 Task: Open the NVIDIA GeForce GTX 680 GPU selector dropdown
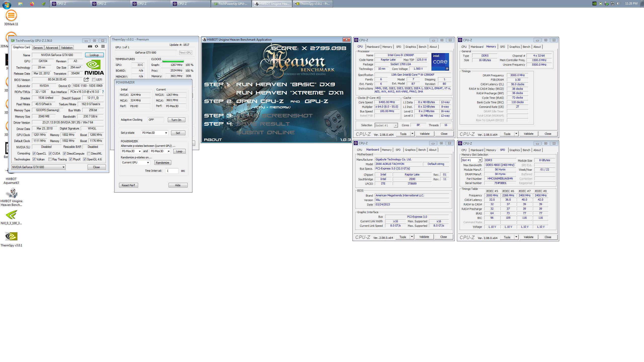coord(38,167)
